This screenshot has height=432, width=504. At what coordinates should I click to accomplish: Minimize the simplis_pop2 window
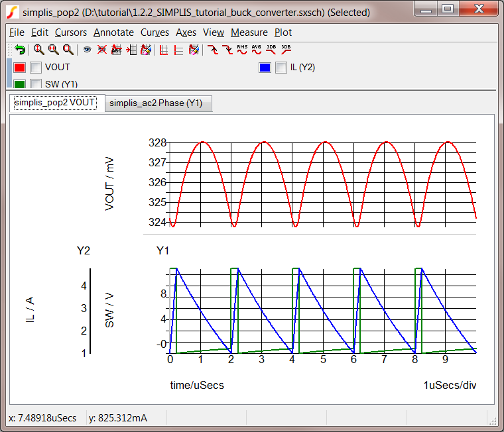426,9
